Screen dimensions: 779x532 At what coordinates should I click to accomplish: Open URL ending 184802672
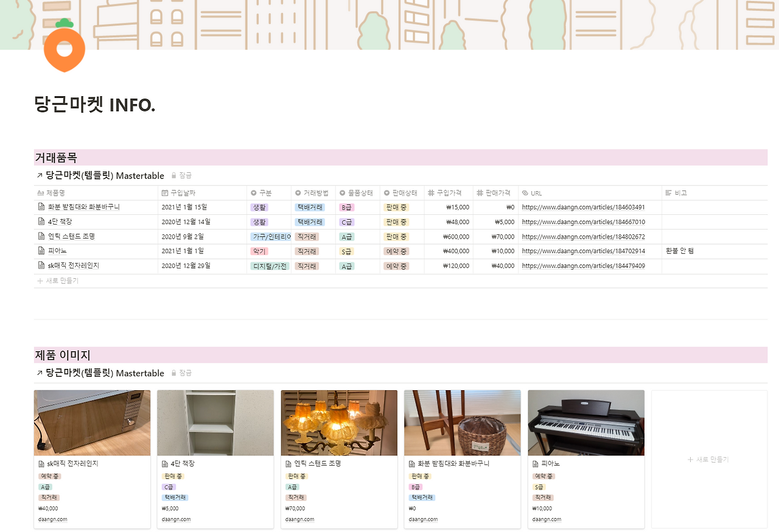tap(583, 237)
